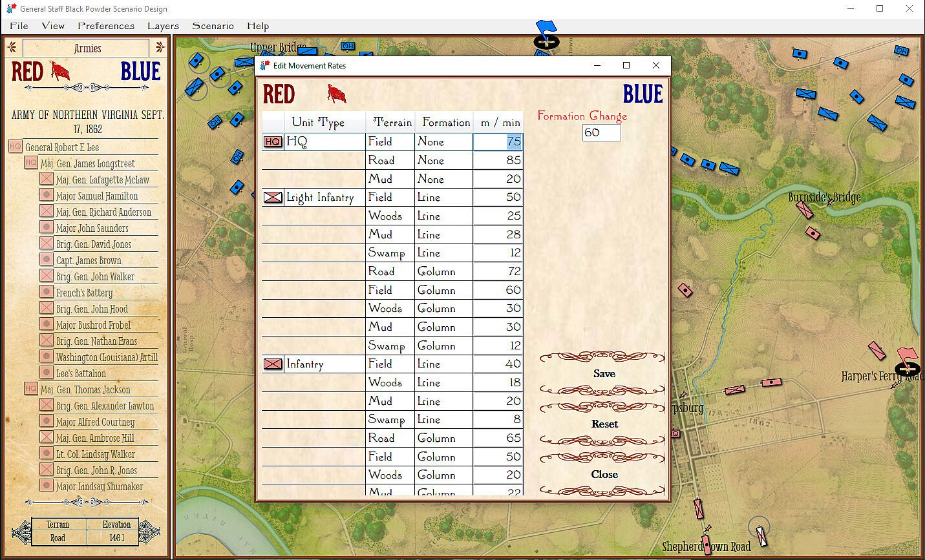Click the artillery icon beside Major Samuel Hamilton
This screenshot has width=925, height=560.
click(x=47, y=195)
